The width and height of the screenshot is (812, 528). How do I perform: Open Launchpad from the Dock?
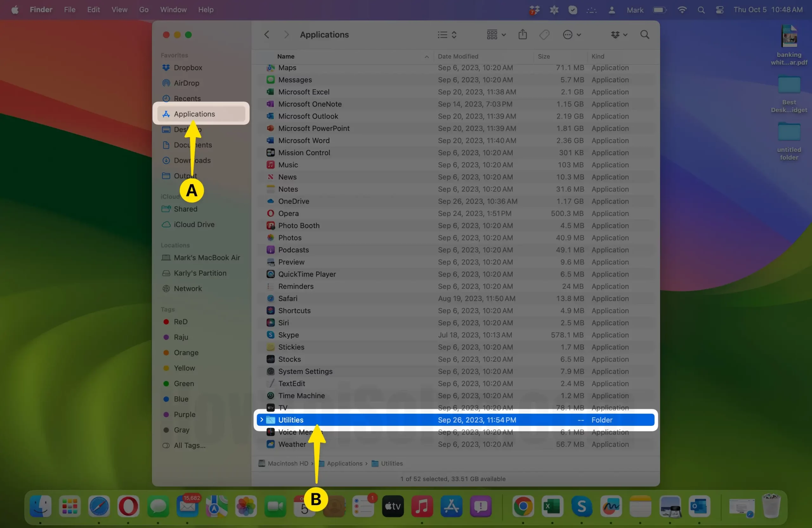tap(69, 506)
